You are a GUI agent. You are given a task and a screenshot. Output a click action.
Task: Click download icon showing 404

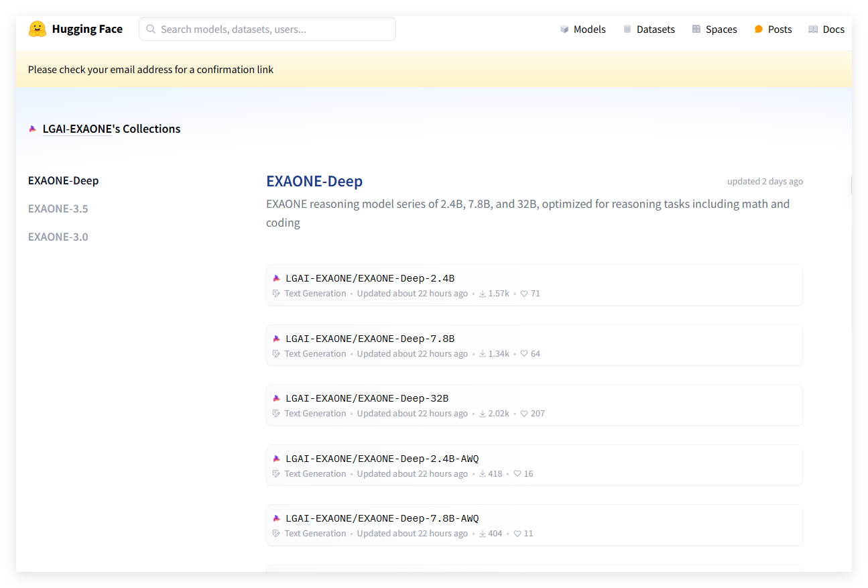[x=483, y=534]
